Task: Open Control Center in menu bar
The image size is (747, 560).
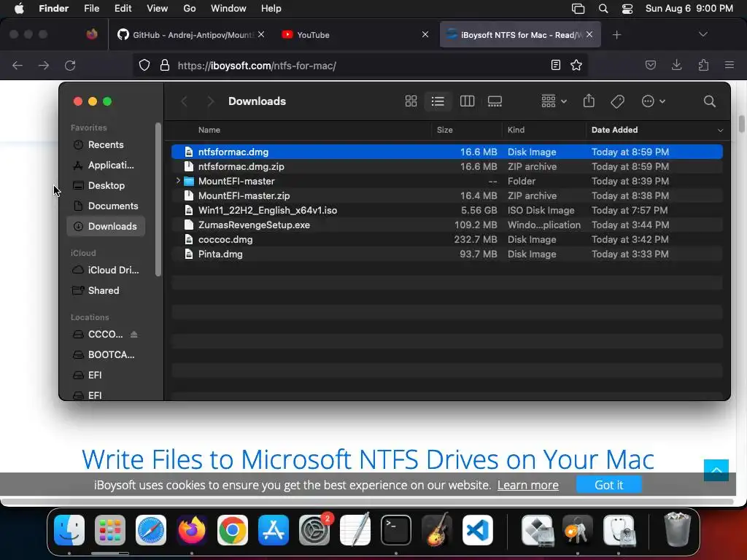Action: (x=627, y=9)
